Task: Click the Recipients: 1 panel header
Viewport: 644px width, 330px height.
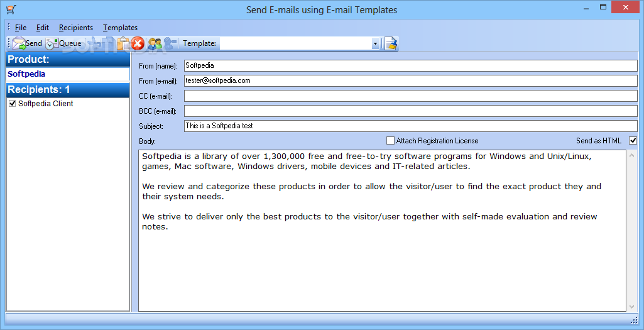Action: coord(68,90)
